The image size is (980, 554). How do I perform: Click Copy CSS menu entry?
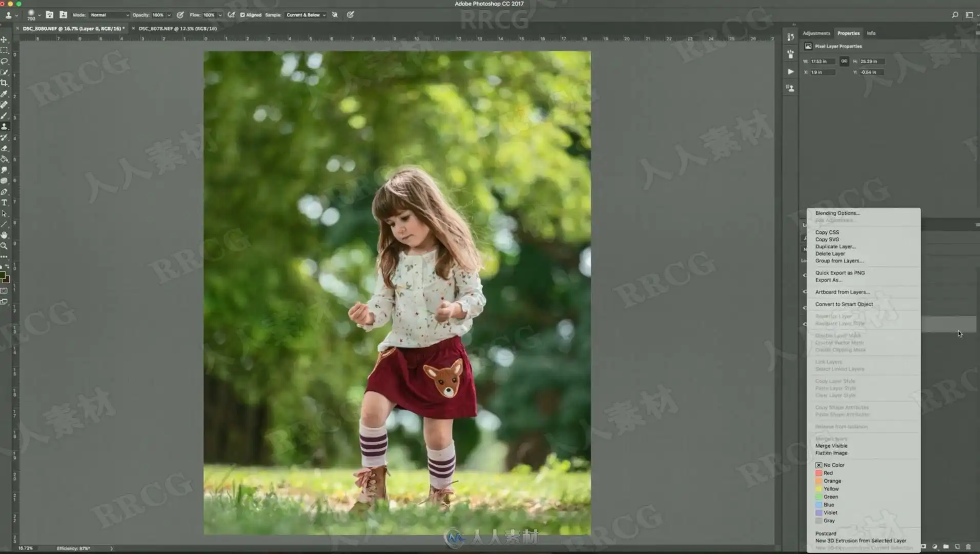click(827, 232)
